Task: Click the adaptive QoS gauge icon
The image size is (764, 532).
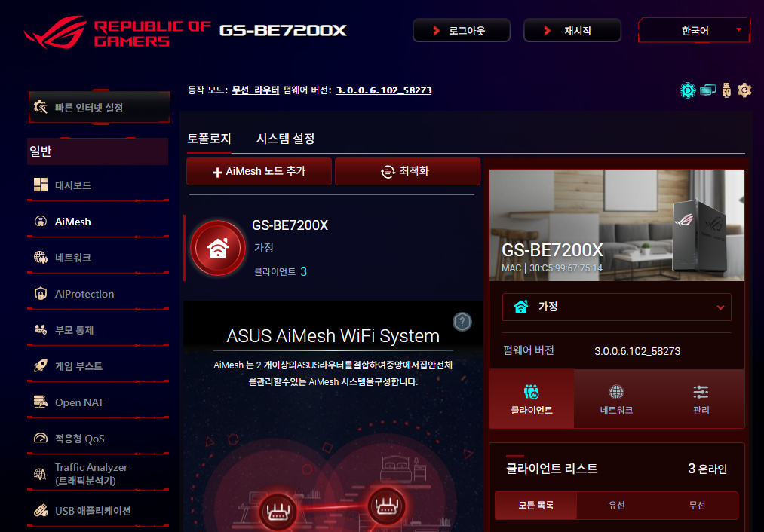Action: [41, 438]
